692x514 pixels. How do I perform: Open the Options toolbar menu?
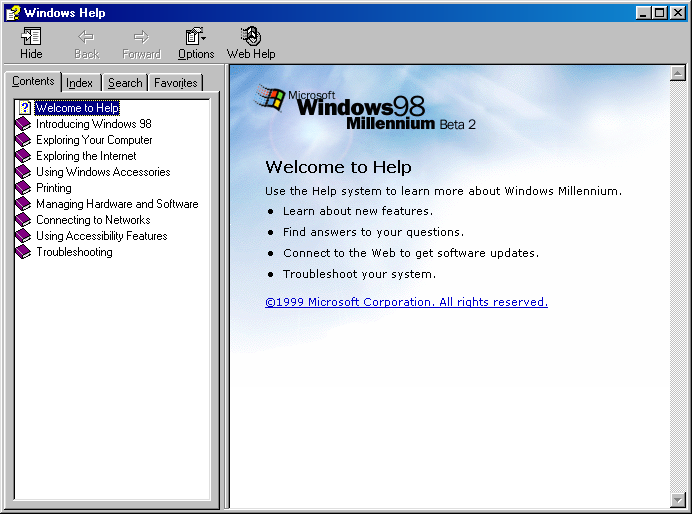[196, 37]
